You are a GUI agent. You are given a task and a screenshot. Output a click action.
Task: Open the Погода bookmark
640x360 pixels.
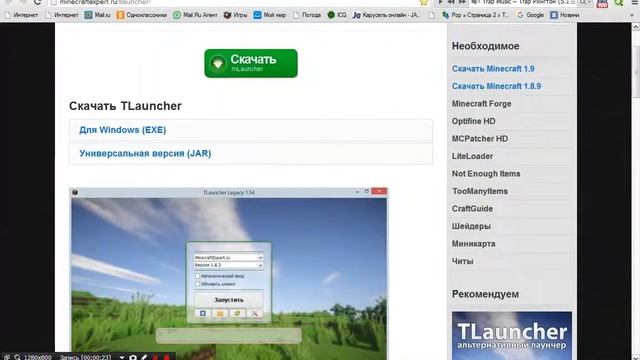(x=307, y=15)
